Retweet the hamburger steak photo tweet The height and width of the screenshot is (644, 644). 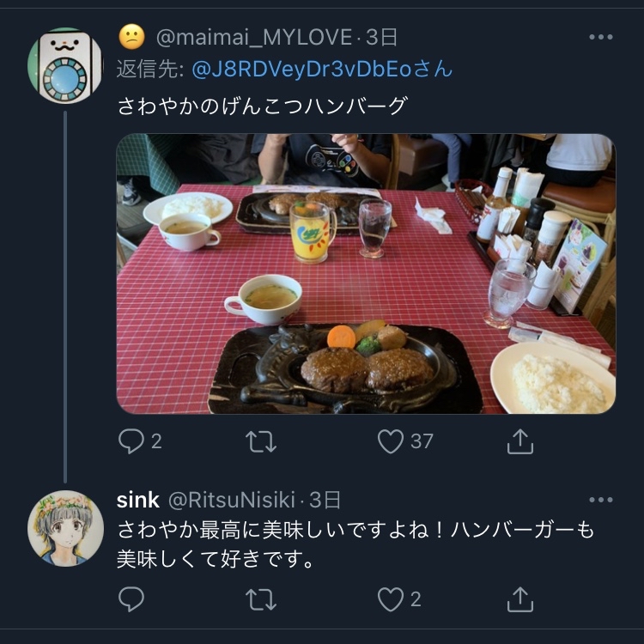261,441
